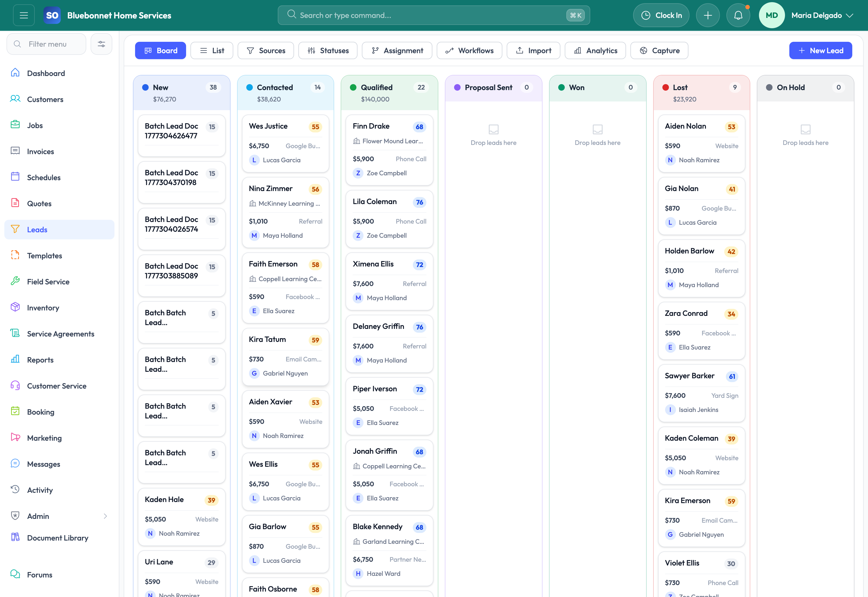Click the Filter menu input
The image size is (868, 597).
tap(46, 44)
